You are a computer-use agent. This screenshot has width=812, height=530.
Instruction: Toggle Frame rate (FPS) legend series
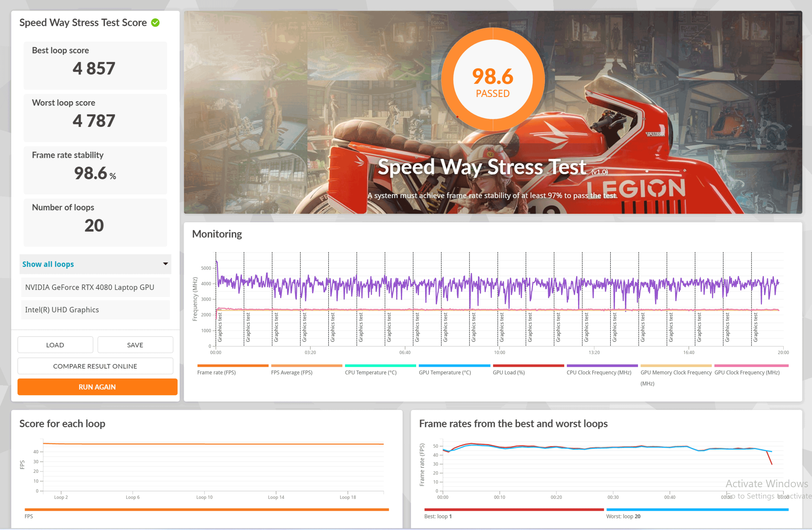point(216,372)
